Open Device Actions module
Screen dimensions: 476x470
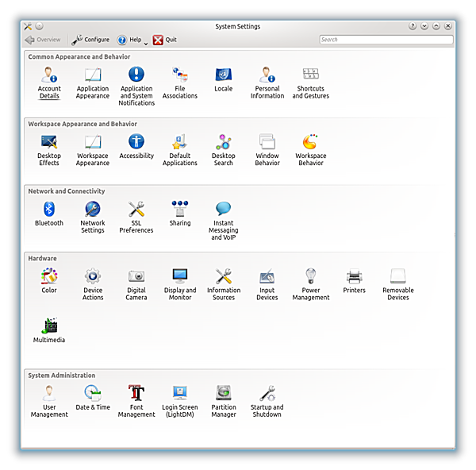point(93,284)
